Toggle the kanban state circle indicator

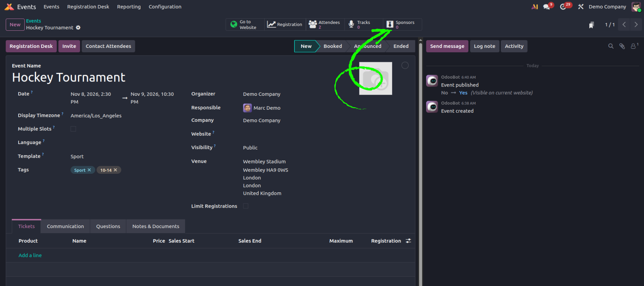click(x=405, y=65)
